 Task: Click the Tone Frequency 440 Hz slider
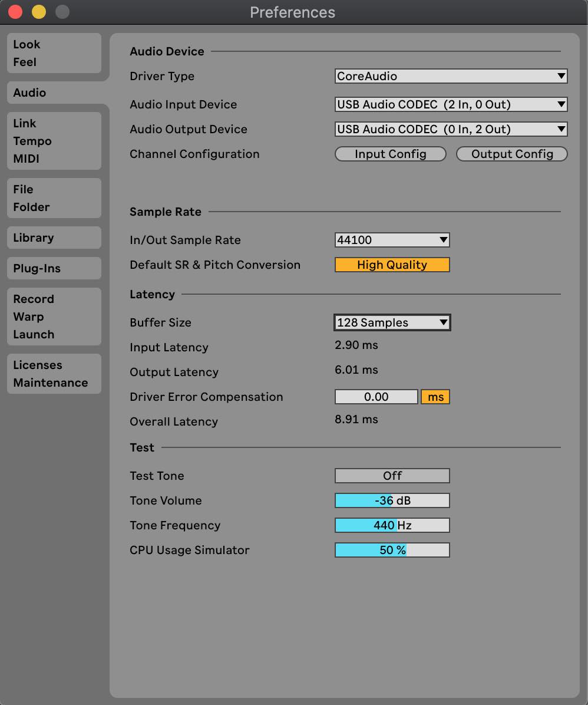[392, 525]
